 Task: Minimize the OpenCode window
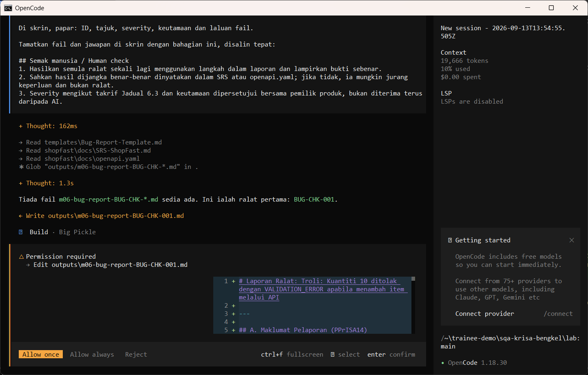528,8
